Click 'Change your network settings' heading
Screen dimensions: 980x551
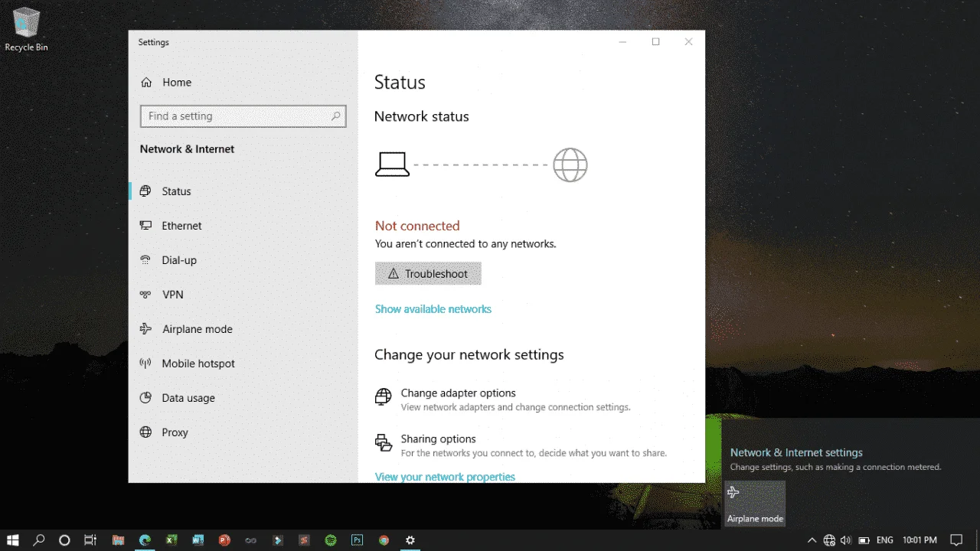coord(469,354)
